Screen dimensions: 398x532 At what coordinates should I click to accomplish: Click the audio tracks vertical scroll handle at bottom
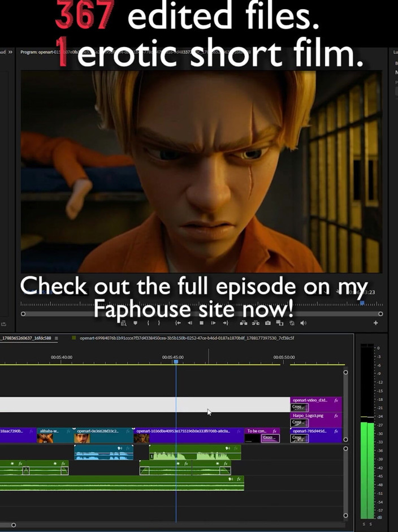345,516
